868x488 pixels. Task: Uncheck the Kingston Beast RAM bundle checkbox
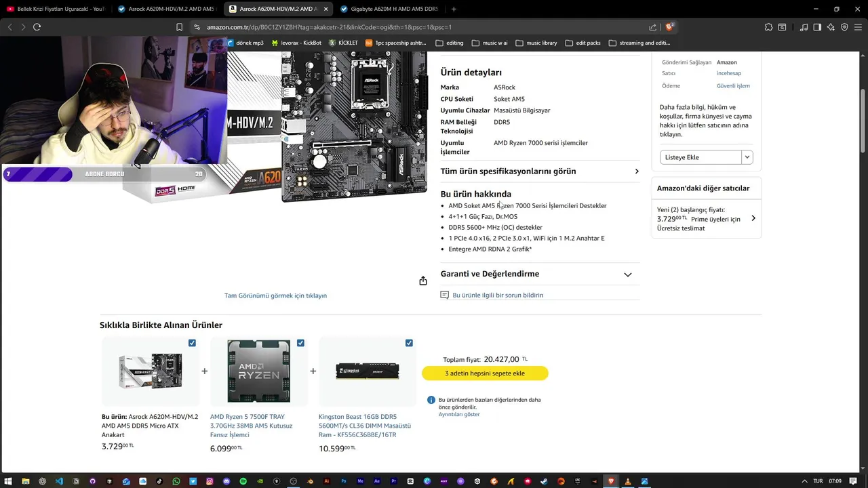(x=409, y=343)
